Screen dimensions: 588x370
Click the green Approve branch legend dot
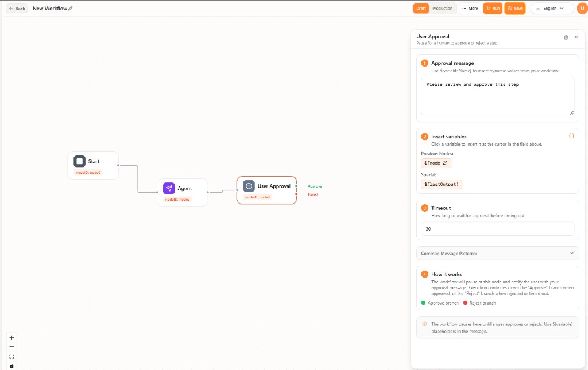[x=423, y=302]
